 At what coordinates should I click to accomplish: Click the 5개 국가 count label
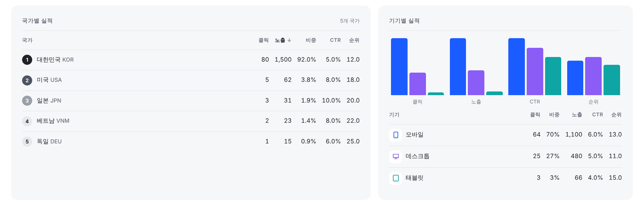(x=350, y=21)
